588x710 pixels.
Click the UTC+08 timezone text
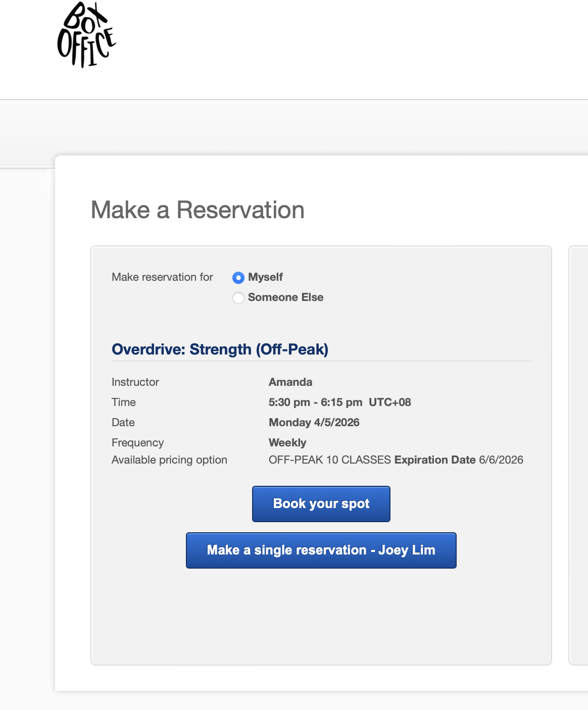point(390,402)
